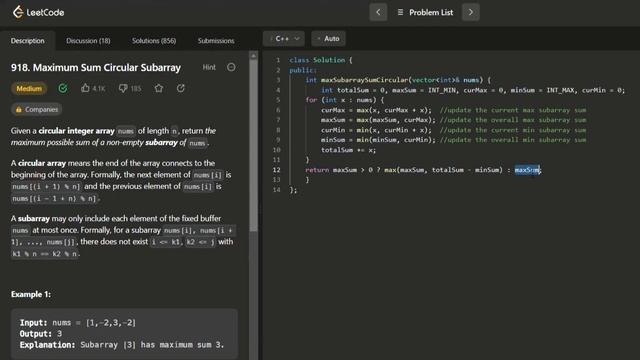640x360 pixels.
Task: Click the problem title 918. Maximum Sum Circular Subarray
Action: click(96, 68)
